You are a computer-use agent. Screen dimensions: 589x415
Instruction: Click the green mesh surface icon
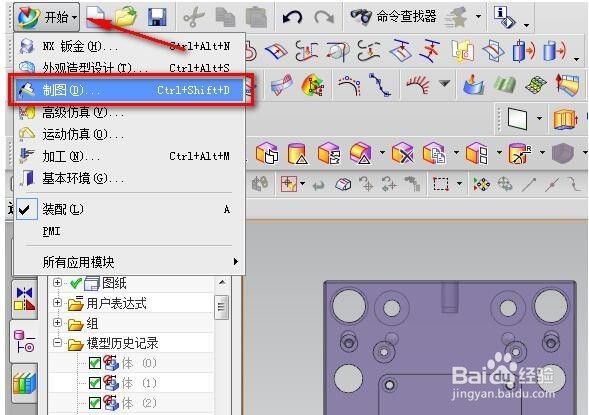point(536,85)
